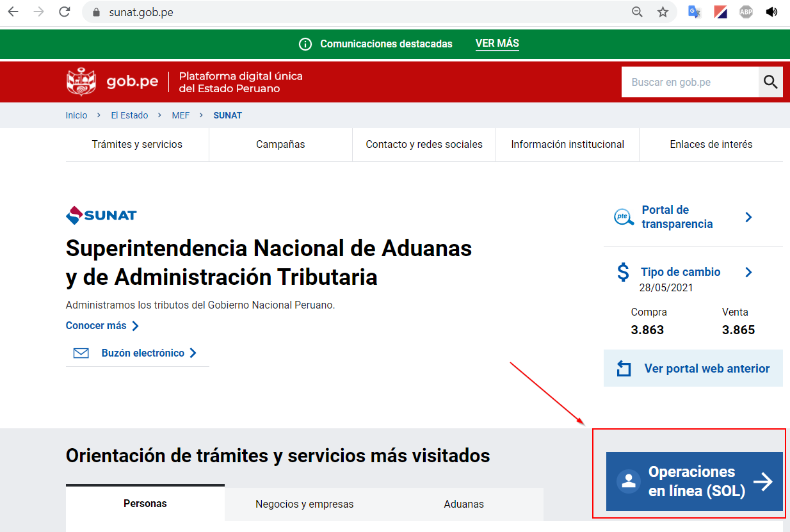Screen dimensions: 790x532
Task: Click the chevron next to Tipo de cambio
Action: pos(749,272)
